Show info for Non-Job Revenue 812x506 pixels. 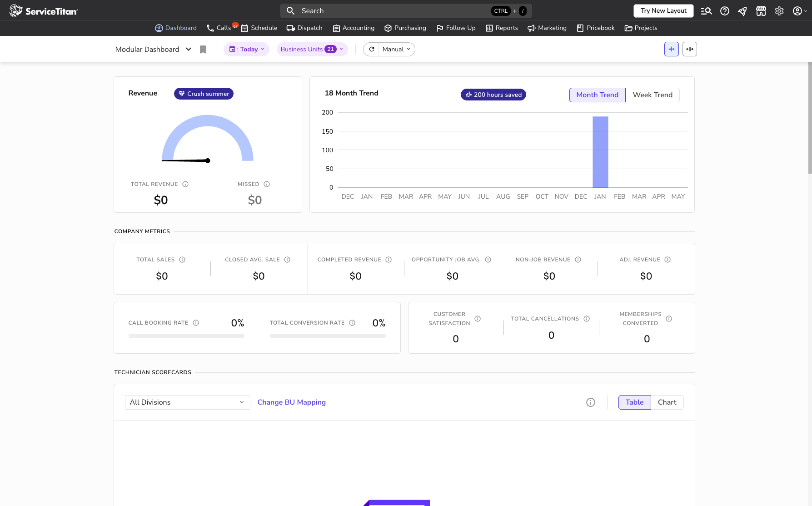pyautogui.click(x=578, y=260)
